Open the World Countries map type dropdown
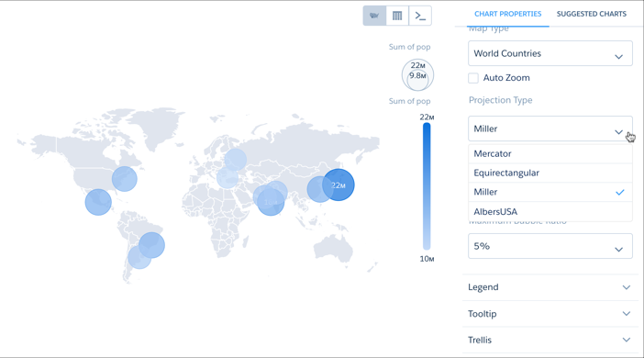 pyautogui.click(x=550, y=53)
